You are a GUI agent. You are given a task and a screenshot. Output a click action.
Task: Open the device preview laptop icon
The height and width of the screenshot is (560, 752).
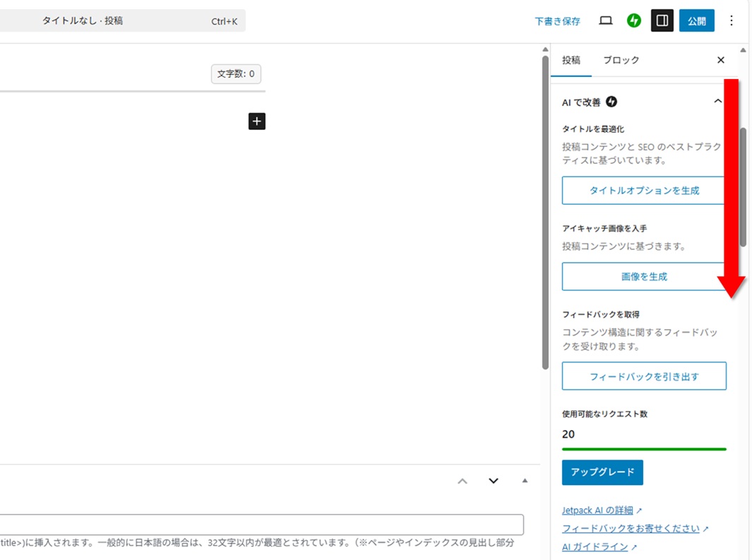tap(605, 21)
